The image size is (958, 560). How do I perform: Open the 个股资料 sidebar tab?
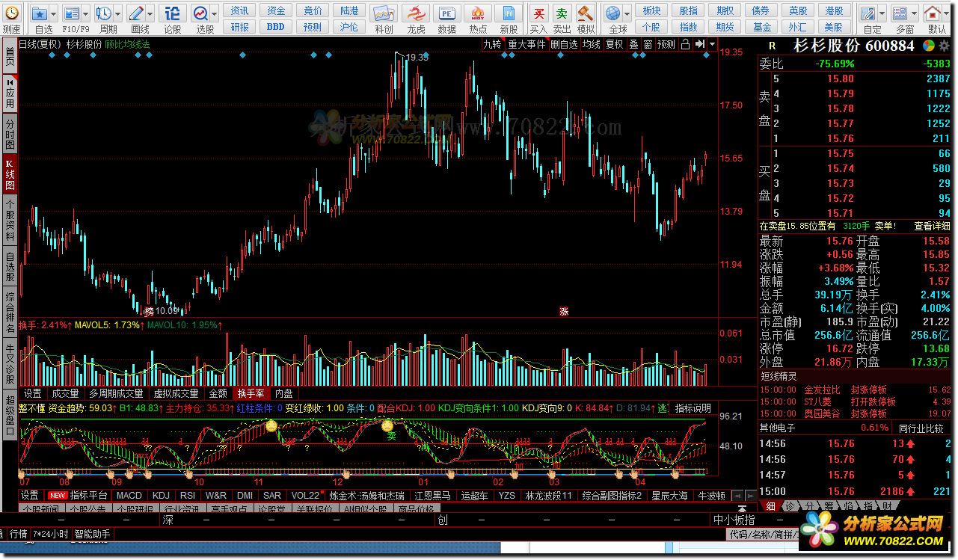pos(9,220)
